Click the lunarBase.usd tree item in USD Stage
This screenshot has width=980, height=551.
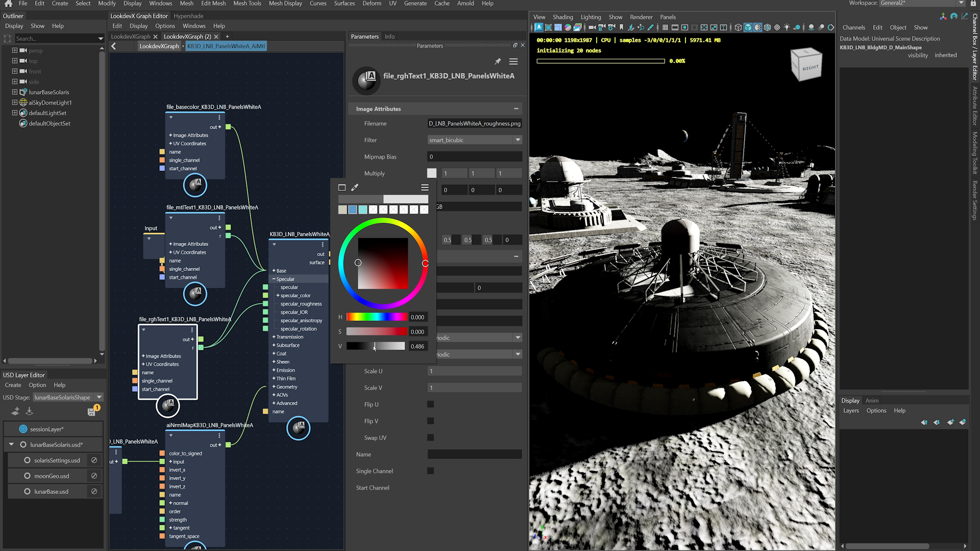pyautogui.click(x=51, y=491)
